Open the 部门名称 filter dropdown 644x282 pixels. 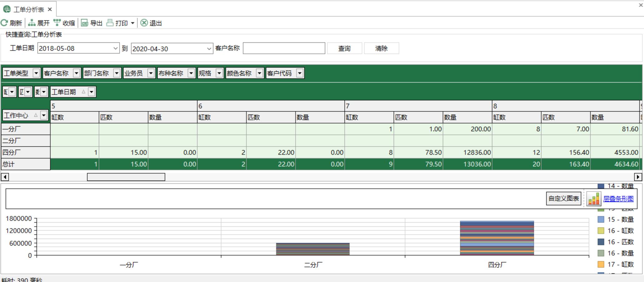[x=117, y=73]
